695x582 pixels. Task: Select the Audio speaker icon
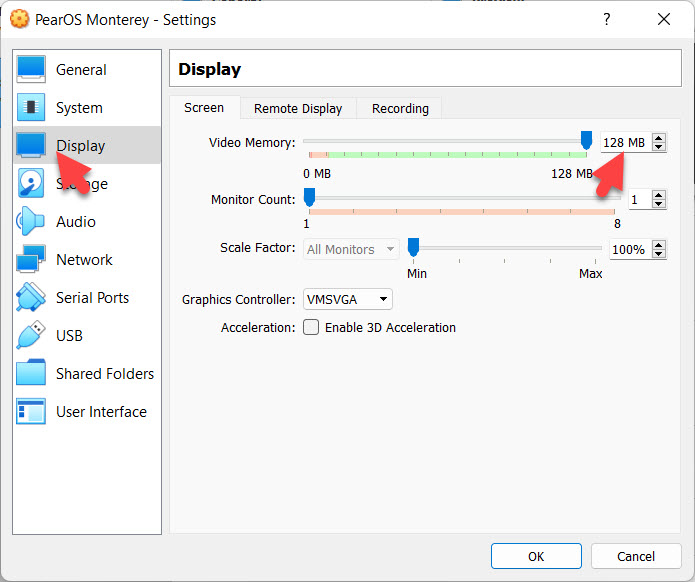click(31, 221)
